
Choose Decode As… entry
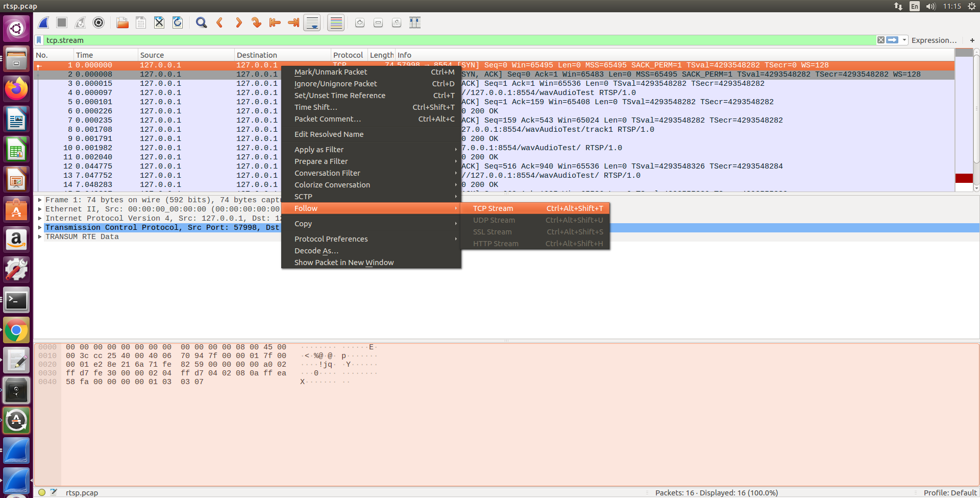(371, 251)
